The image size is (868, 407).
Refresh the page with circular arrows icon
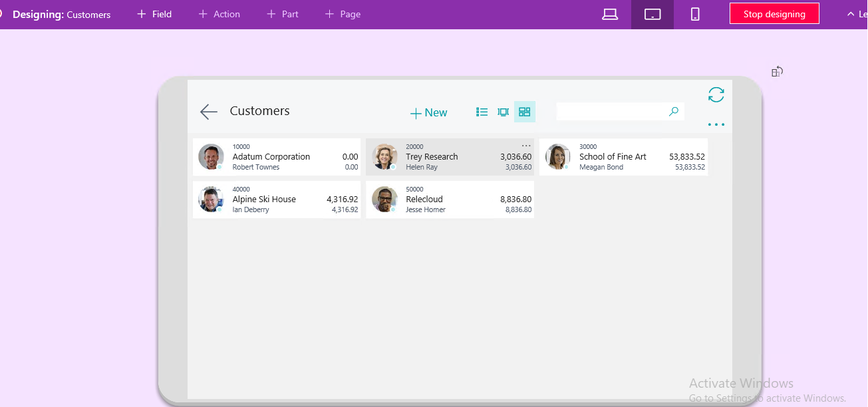pos(716,95)
